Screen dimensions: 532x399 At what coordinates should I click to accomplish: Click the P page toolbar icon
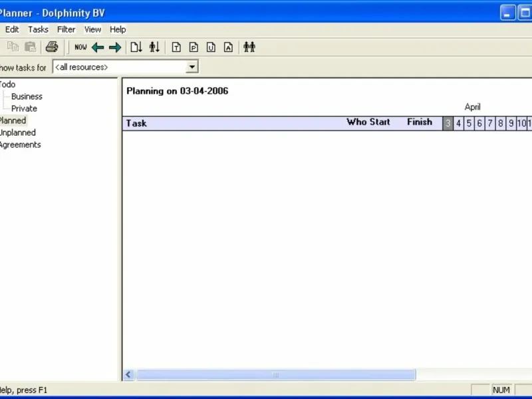click(x=194, y=47)
